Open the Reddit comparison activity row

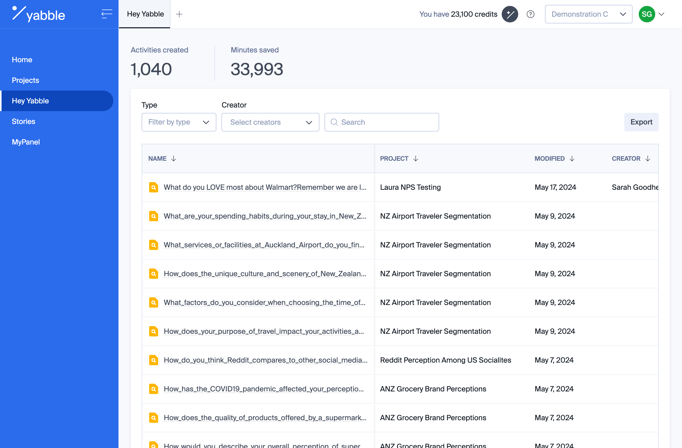[265, 360]
